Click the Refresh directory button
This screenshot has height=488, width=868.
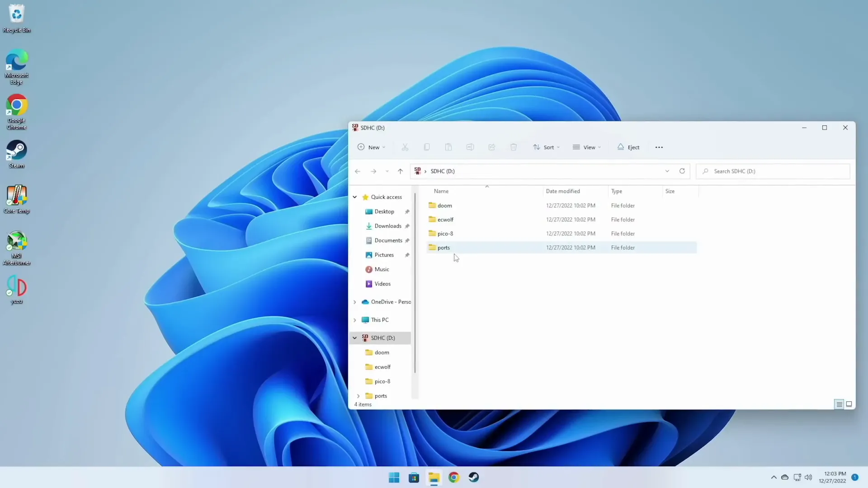point(683,171)
